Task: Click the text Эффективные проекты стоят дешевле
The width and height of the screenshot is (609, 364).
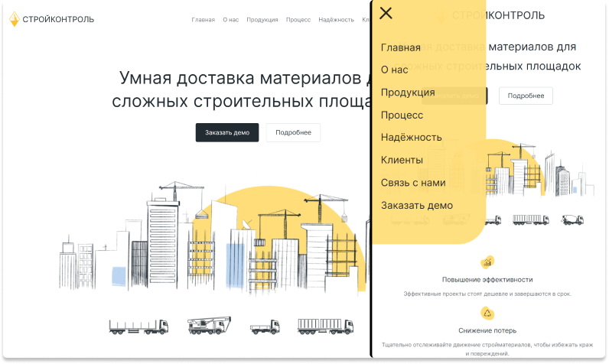Action: pyautogui.click(x=487, y=294)
